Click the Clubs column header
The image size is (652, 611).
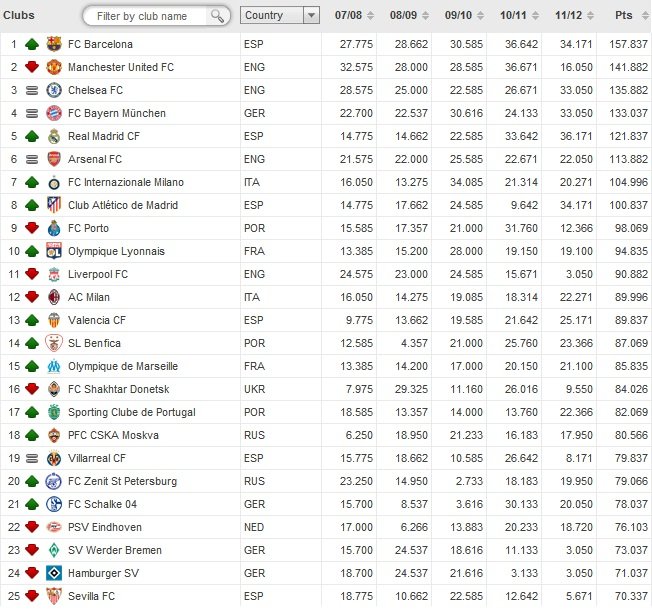tap(18, 16)
